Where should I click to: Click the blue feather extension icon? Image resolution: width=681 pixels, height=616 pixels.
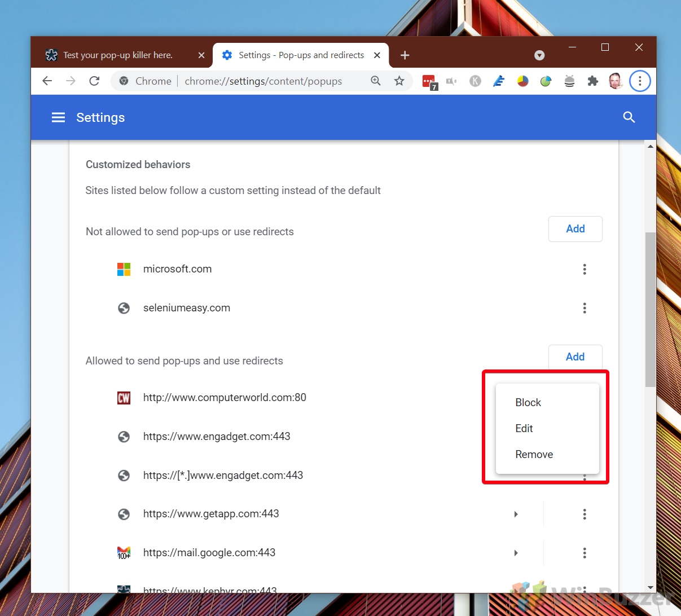[499, 81]
